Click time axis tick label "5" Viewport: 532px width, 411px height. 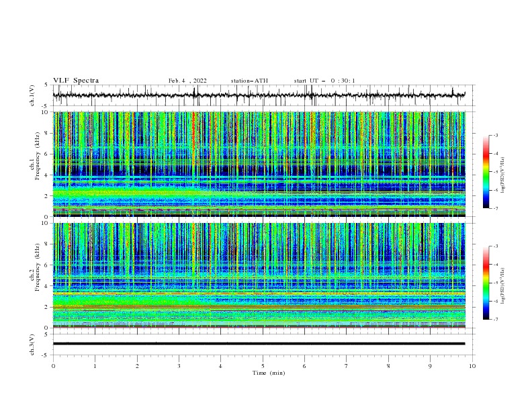pyautogui.click(x=263, y=366)
